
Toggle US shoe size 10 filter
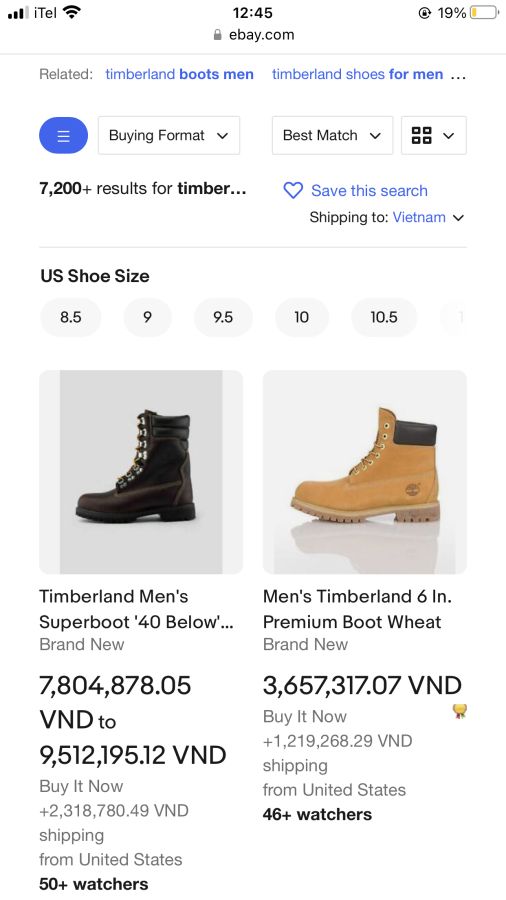pos(301,317)
